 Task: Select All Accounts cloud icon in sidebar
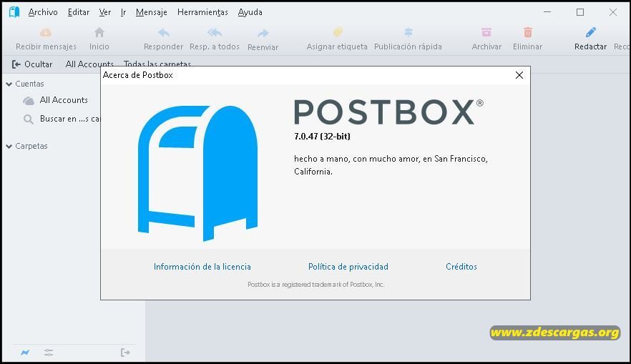pos(28,101)
